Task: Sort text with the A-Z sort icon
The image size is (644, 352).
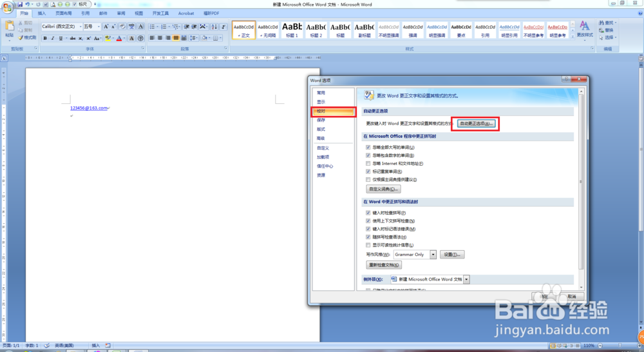Action: point(214,26)
